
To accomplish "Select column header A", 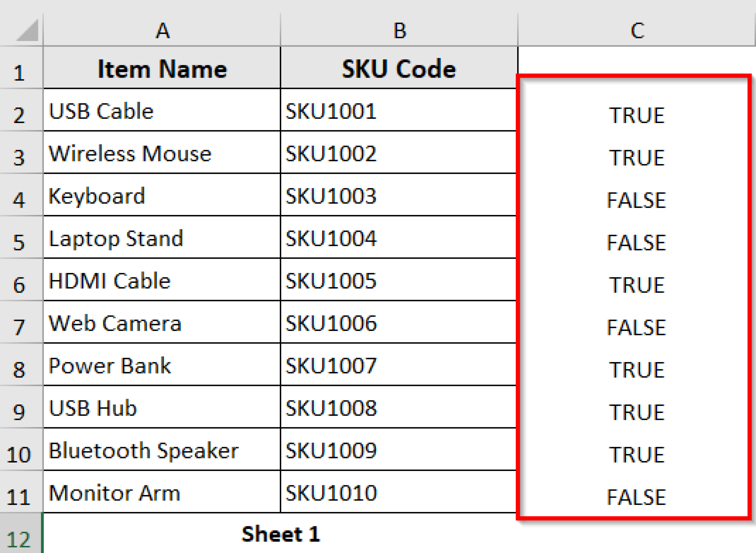I will point(162,30).
